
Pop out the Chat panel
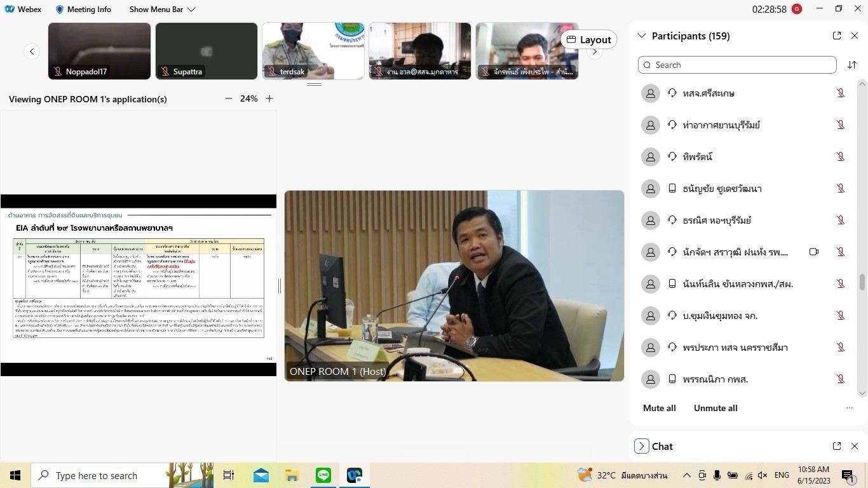[837, 446]
